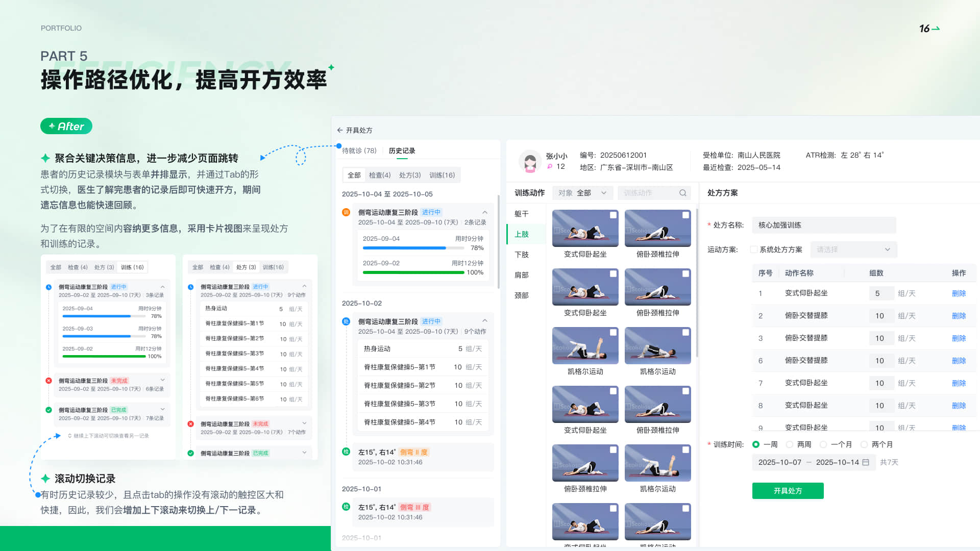This screenshot has width=980, height=551.
Task: Select 处方 (3) tab in left preview card
Action: coord(104,267)
